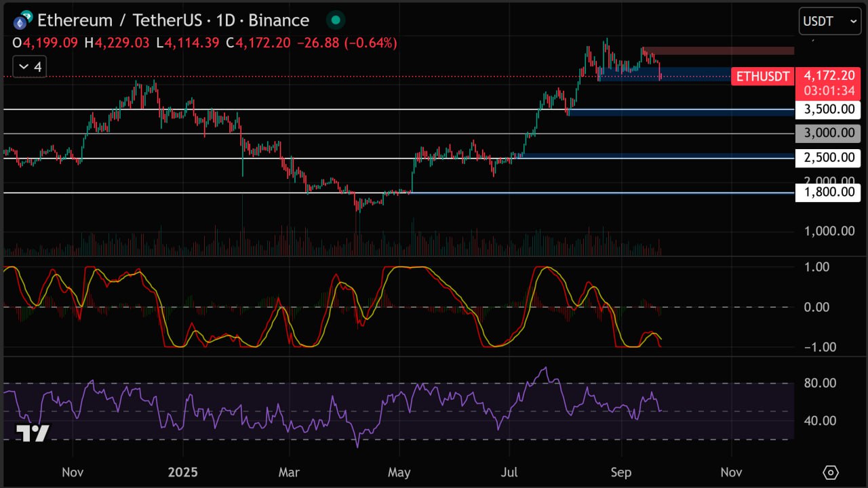Click the Ethereum/Tether coin pair logo
This screenshot has width=868, height=488.
click(x=22, y=20)
